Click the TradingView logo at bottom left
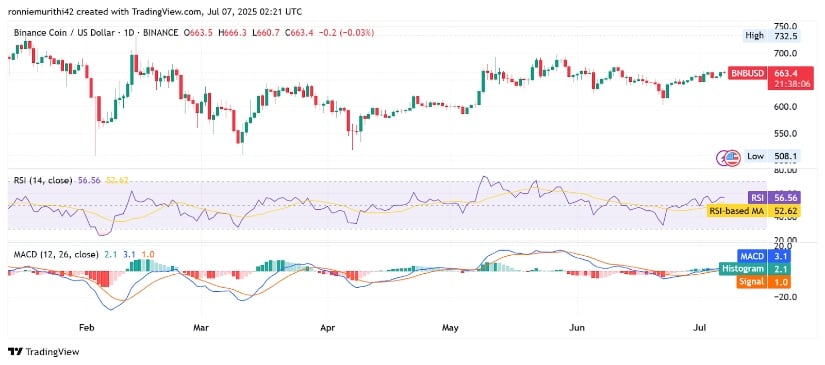 click(44, 352)
